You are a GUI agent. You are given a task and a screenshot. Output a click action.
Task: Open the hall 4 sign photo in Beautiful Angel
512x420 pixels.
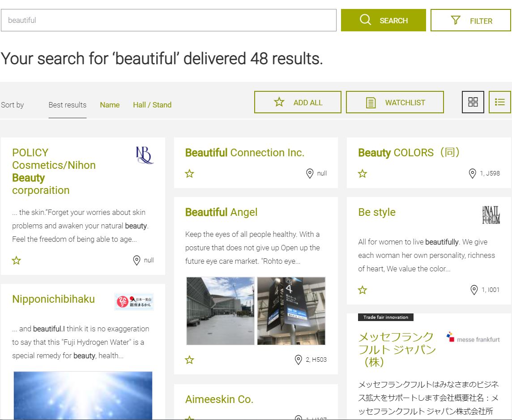coord(291,311)
